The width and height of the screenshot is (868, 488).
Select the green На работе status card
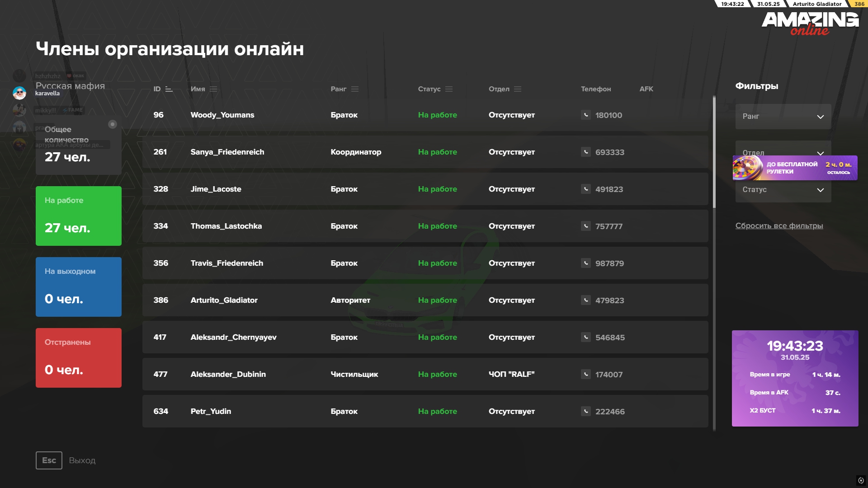[78, 216]
